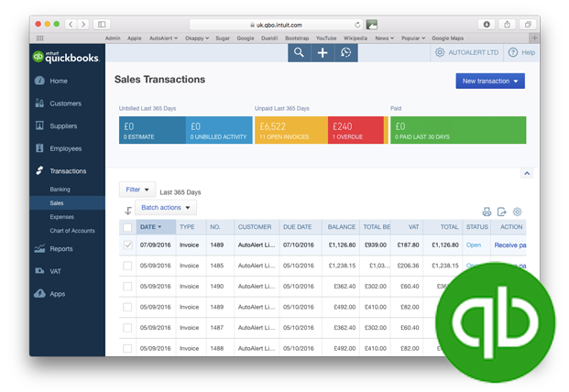Viewport: 569px width, 392px height.
Task: Click the Safari address bar uk.qbo.intuit.com
Action: coord(277,25)
